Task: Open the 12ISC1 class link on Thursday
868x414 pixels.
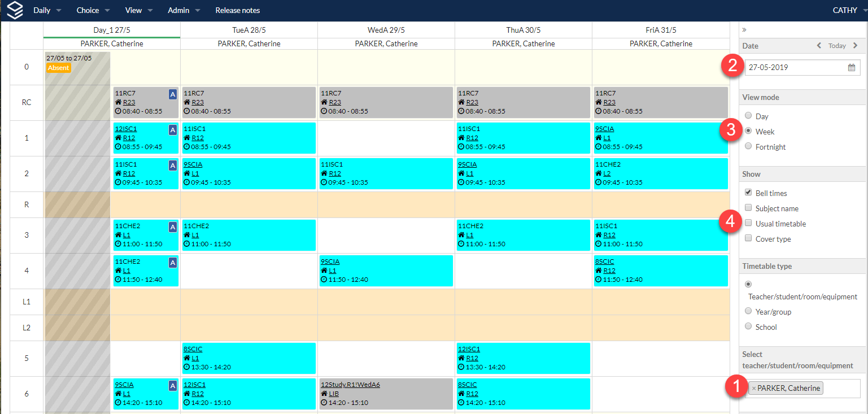Action: 469,349
